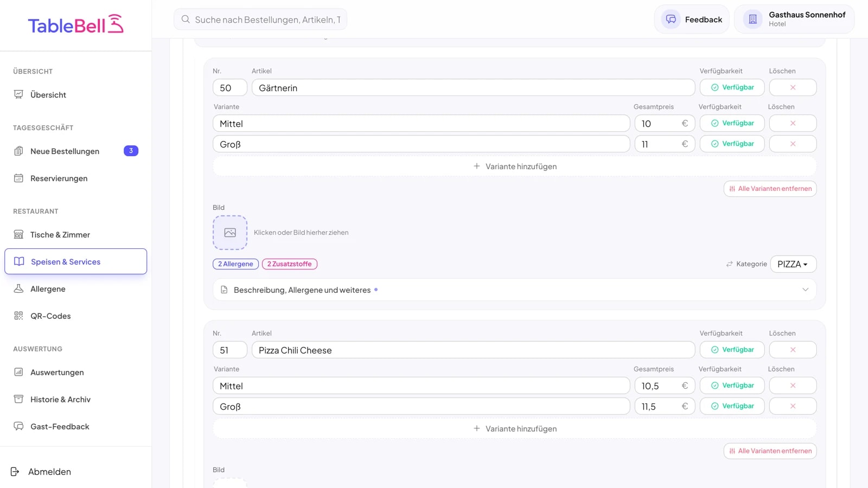
Task: Delete the Pizza Chili Cheese article
Action: point(793,350)
